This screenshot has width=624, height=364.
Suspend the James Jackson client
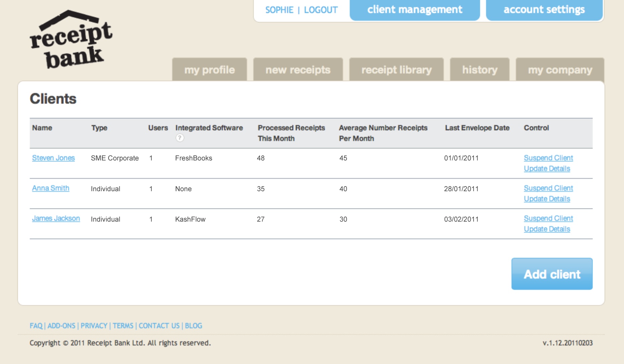(548, 218)
